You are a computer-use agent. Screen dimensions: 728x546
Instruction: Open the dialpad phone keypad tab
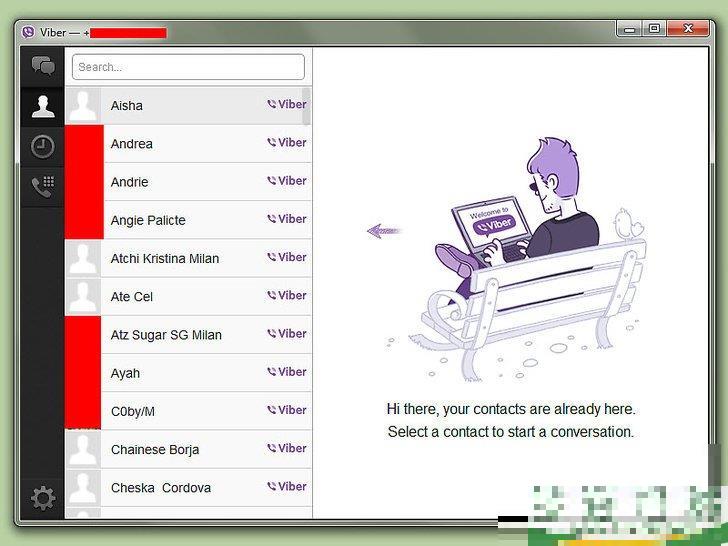43,187
